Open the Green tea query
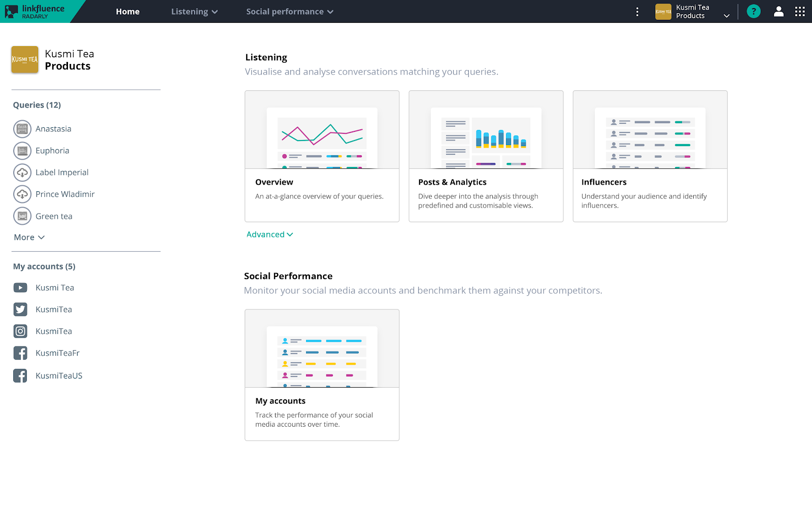Screen dimensions: 812x519 [54, 216]
